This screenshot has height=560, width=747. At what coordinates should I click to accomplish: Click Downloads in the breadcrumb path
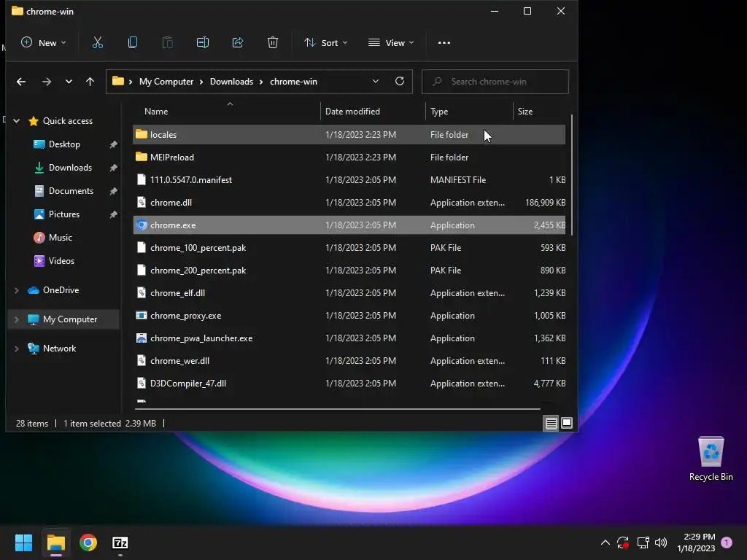[231, 82]
